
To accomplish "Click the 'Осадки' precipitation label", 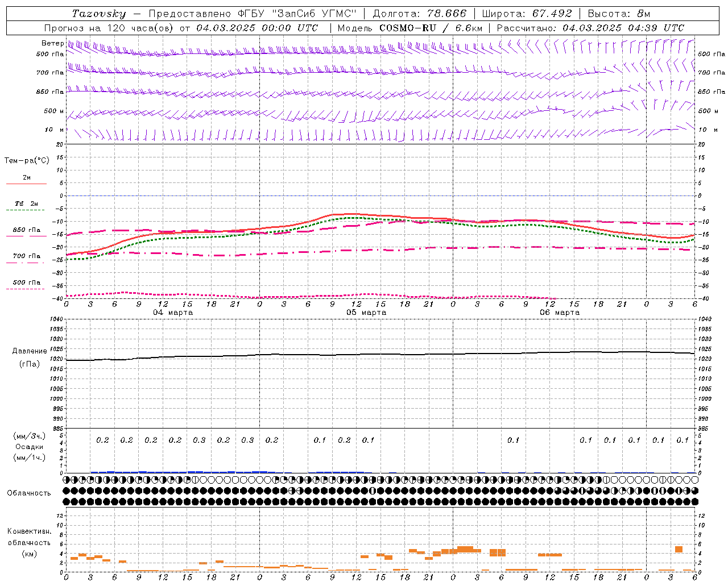I will pyautogui.click(x=30, y=447).
